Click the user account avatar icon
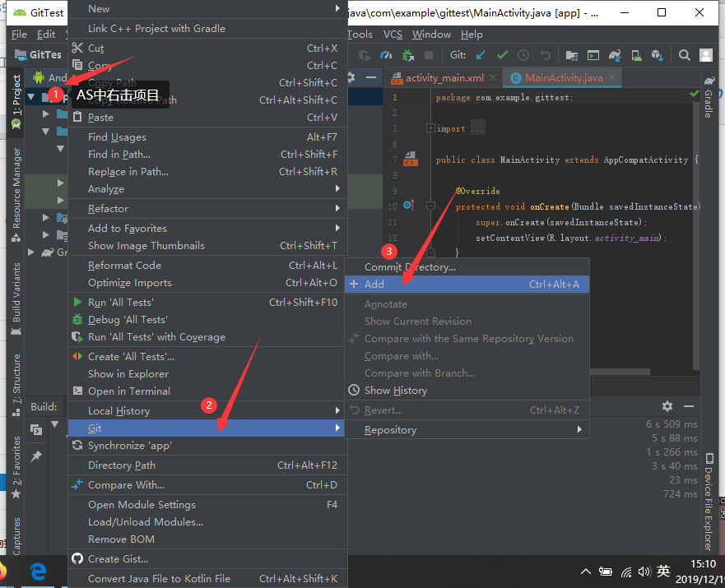The image size is (725, 588). (x=706, y=55)
